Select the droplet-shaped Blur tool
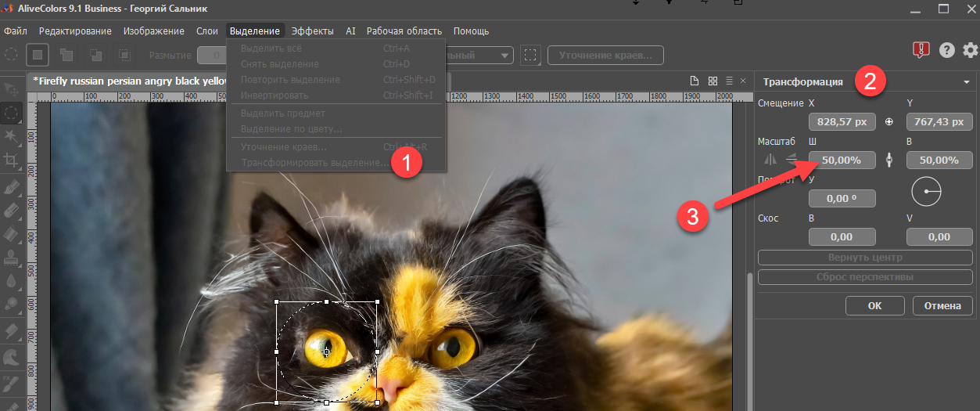Screen dimensions: 980x411 pos(12,282)
